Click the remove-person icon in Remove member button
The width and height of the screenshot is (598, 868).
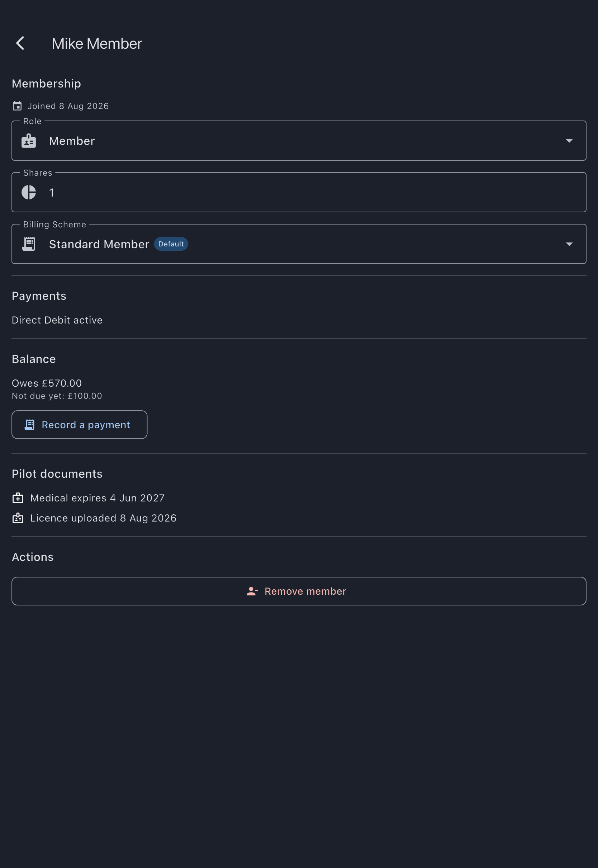(252, 591)
